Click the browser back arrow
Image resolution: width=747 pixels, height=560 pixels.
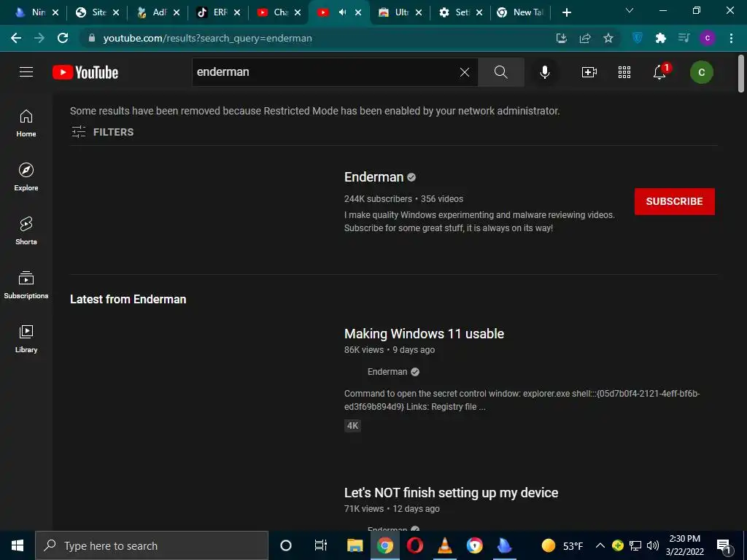coord(16,38)
